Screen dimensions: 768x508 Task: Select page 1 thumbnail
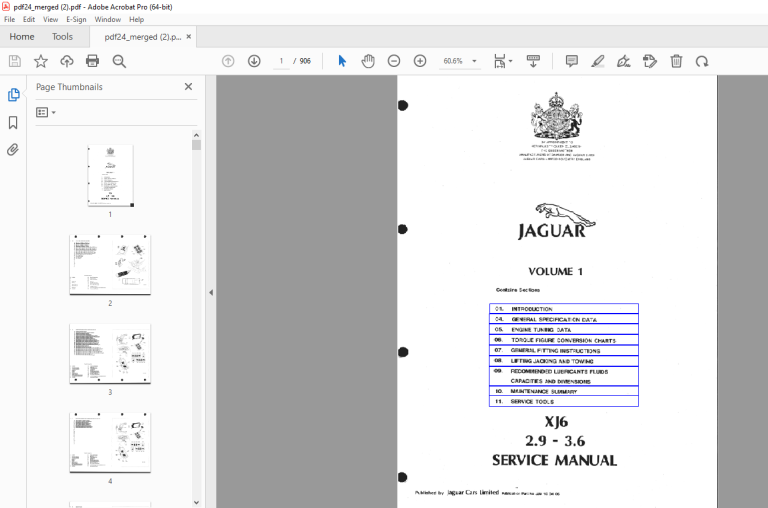click(110, 176)
